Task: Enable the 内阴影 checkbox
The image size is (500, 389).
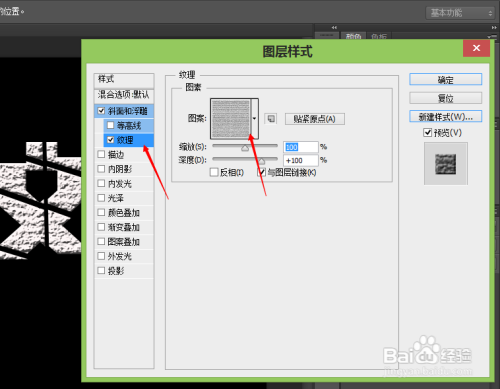Action: [101, 169]
